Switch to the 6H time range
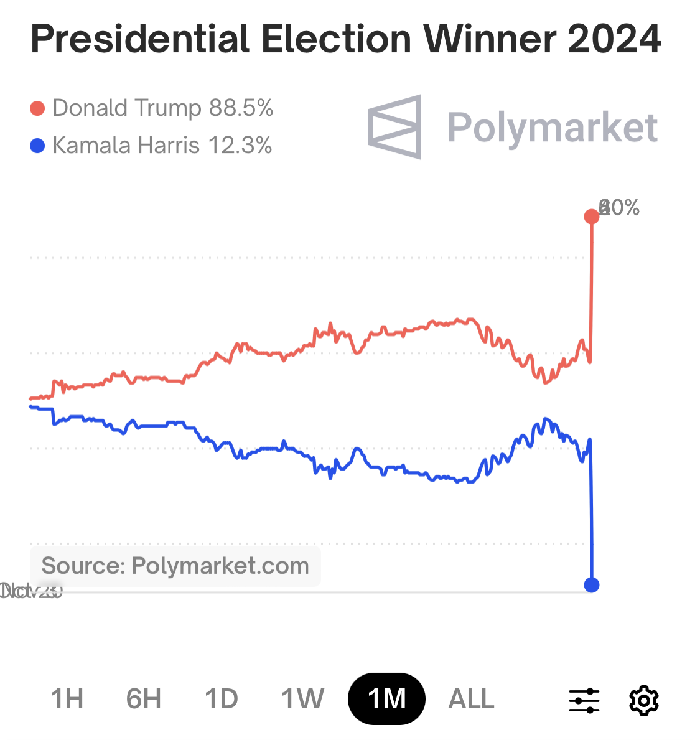 point(144,699)
